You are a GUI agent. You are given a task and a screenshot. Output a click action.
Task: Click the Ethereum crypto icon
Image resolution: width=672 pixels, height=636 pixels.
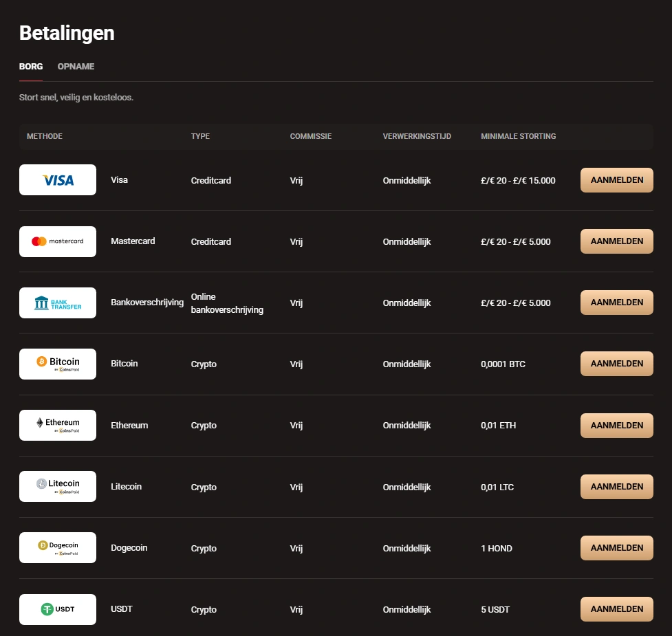tap(58, 425)
